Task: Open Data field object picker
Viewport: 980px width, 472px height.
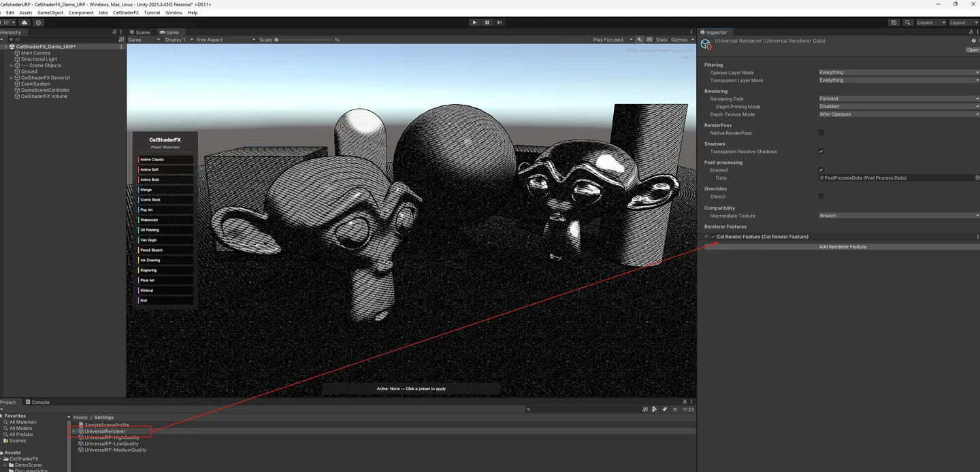Action: (x=977, y=178)
